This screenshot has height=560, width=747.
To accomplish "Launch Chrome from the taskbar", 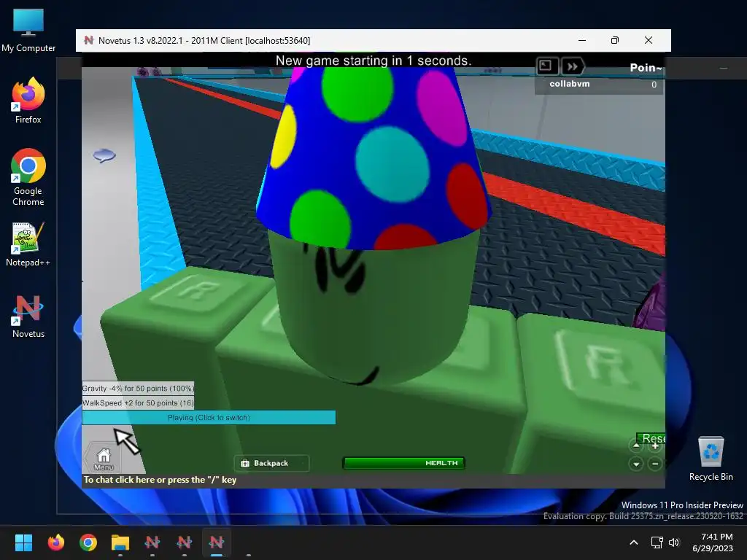I will coord(88,542).
